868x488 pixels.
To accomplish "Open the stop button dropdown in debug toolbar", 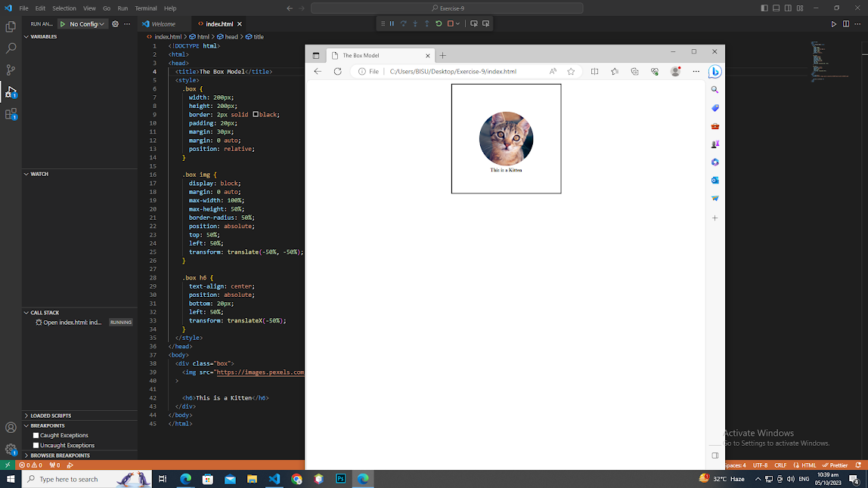I will pos(457,23).
